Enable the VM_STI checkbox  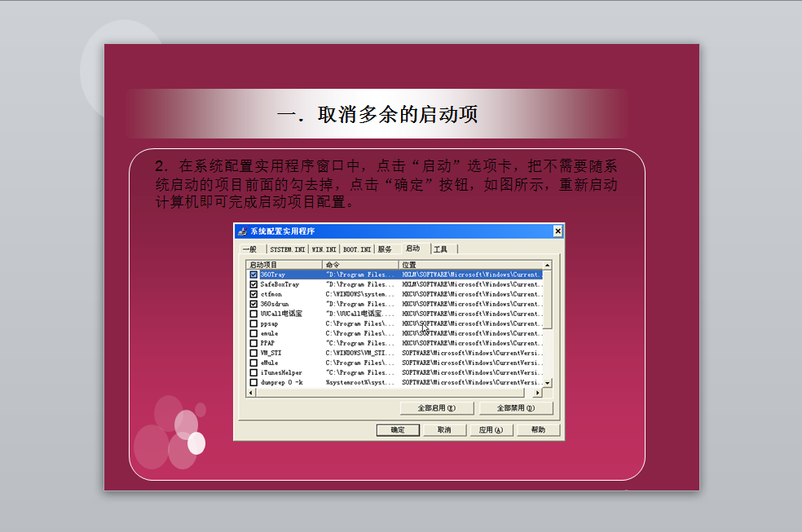coord(253,353)
